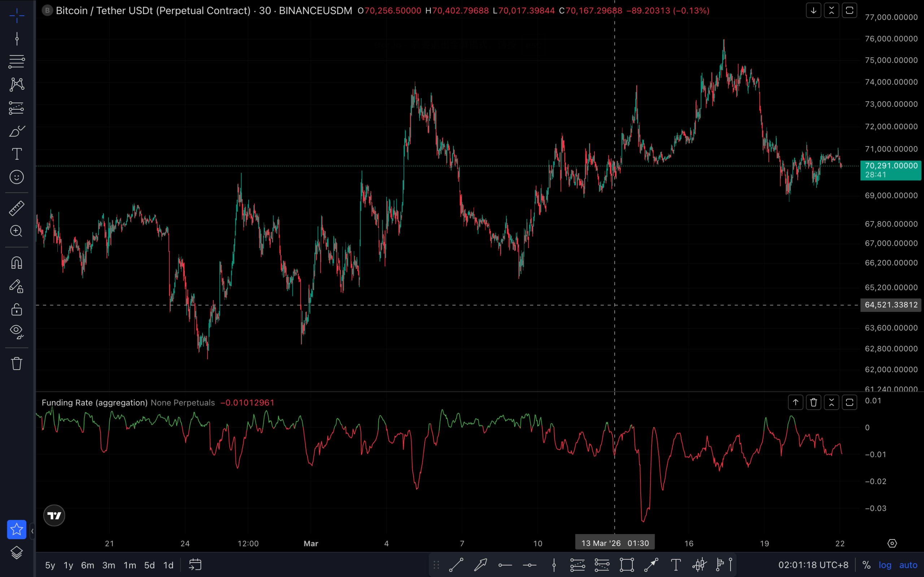924x577 pixels.
Task: Select the crosshair cursor tool
Action: pyautogui.click(x=17, y=16)
